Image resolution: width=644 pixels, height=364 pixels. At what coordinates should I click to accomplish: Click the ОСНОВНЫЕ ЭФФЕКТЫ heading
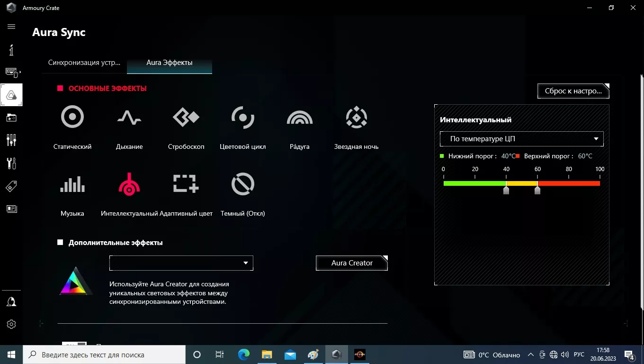point(107,88)
